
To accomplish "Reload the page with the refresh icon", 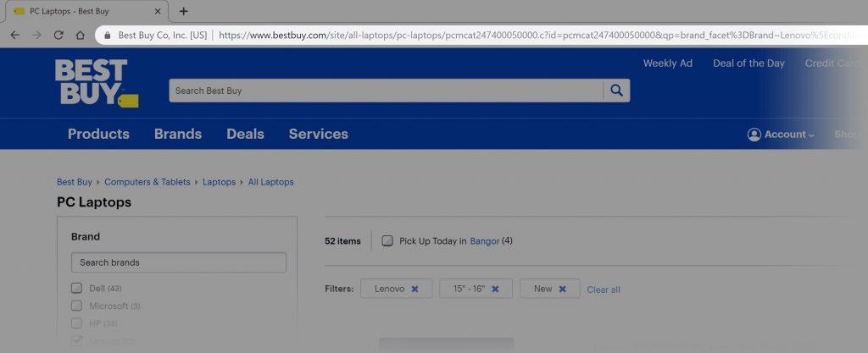I will click(58, 36).
